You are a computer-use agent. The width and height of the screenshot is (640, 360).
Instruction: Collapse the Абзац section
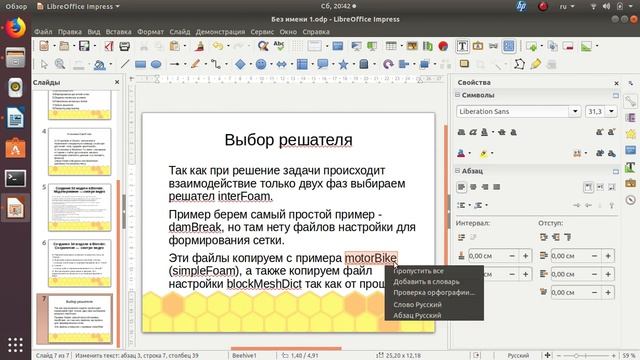tap(458, 171)
